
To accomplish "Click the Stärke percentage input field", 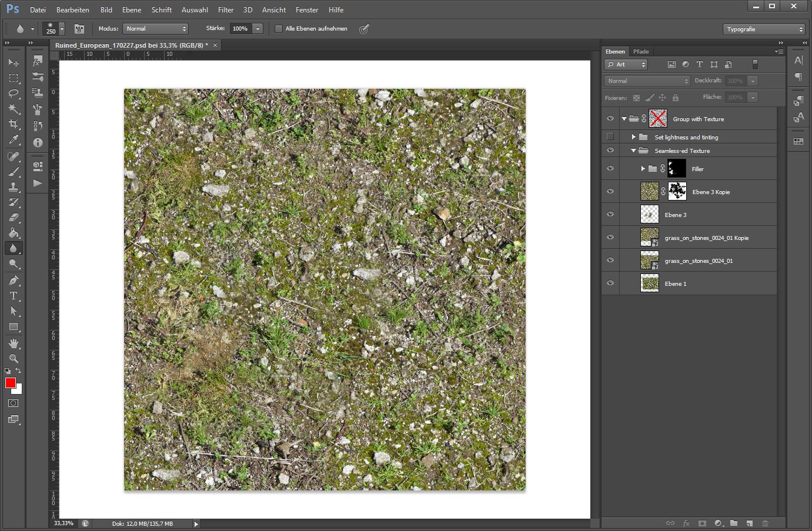I will [240, 29].
